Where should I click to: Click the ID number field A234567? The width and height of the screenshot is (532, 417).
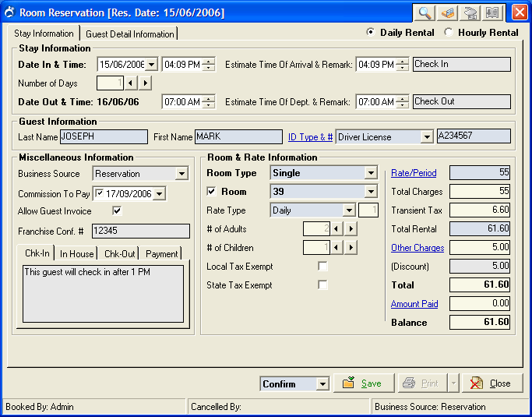coord(474,136)
